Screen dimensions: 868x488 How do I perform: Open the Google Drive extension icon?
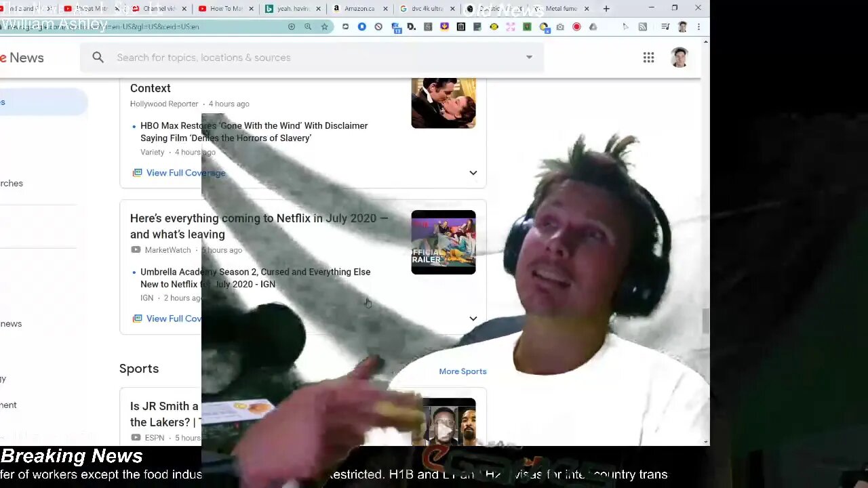tap(593, 26)
